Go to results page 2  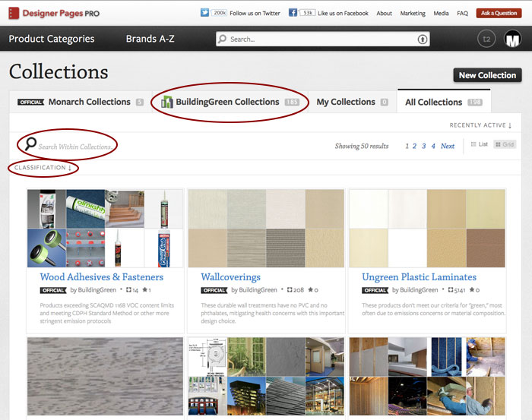pos(414,146)
